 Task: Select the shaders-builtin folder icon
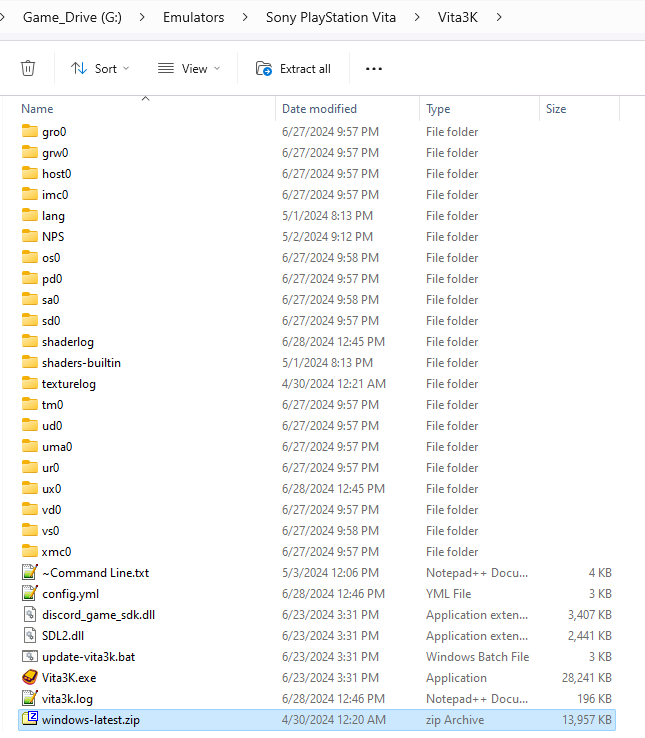point(30,362)
